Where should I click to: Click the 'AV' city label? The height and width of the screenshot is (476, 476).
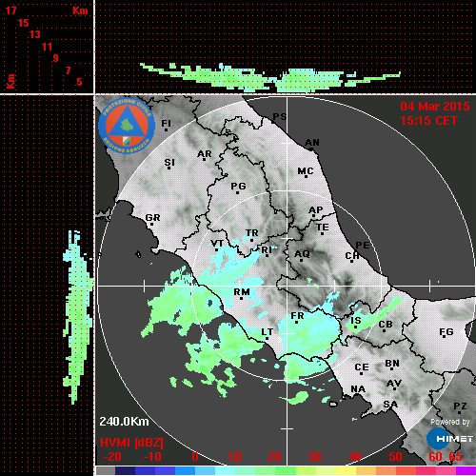tap(394, 384)
